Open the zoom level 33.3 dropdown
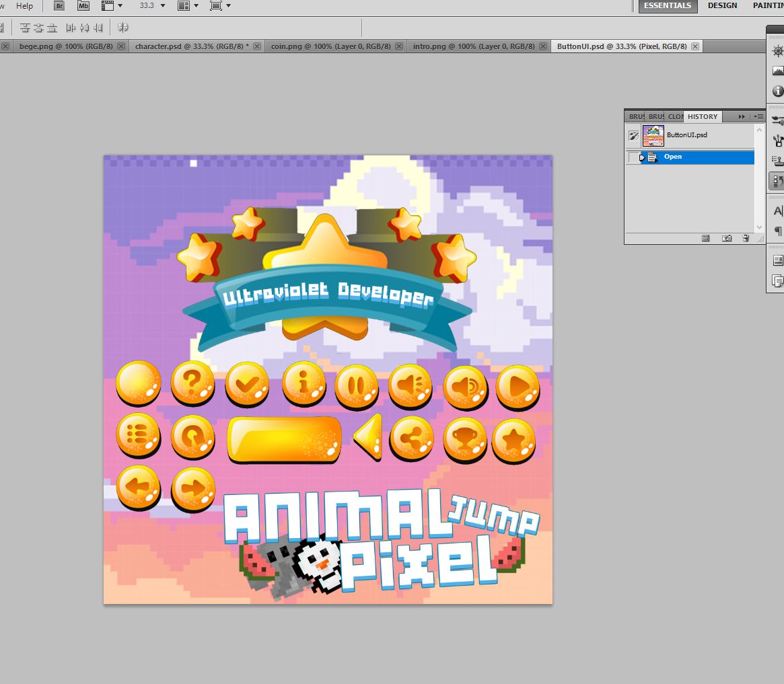Image resolution: width=784 pixels, height=684 pixels. tap(163, 6)
